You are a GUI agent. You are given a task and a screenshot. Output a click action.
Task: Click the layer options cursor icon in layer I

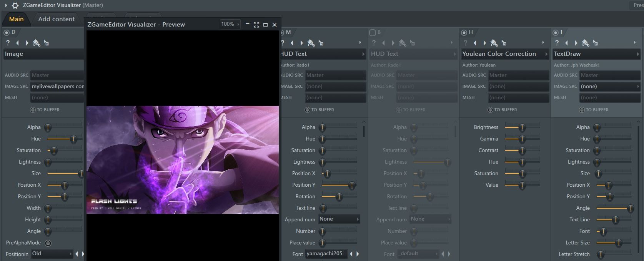tap(595, 43)
